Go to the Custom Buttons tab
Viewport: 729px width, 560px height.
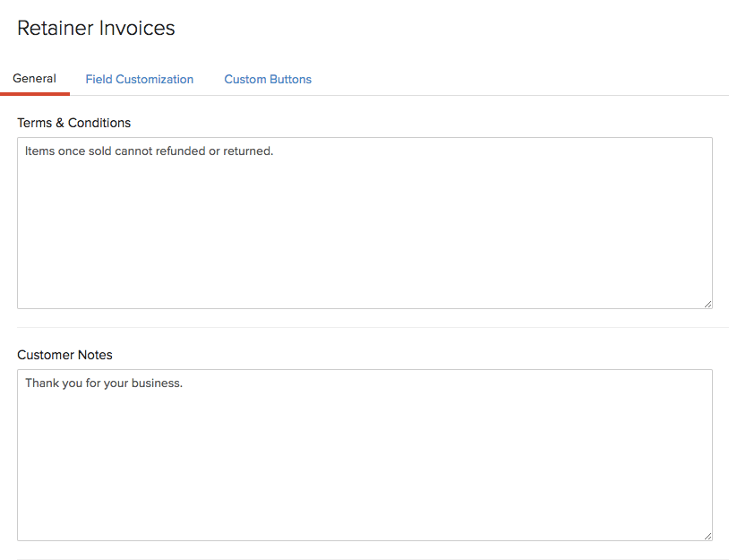point(268,79)
